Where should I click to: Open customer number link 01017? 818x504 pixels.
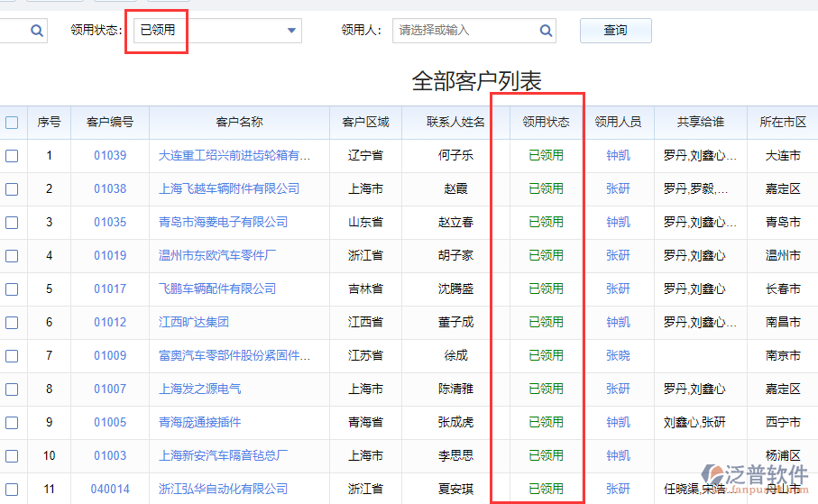(x=110, y=289)
